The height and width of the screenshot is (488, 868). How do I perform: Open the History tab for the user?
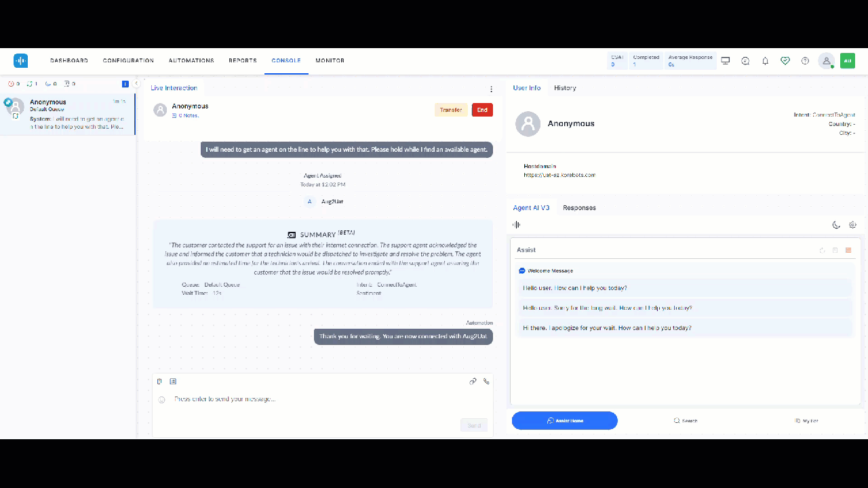[x=565, y=87]
